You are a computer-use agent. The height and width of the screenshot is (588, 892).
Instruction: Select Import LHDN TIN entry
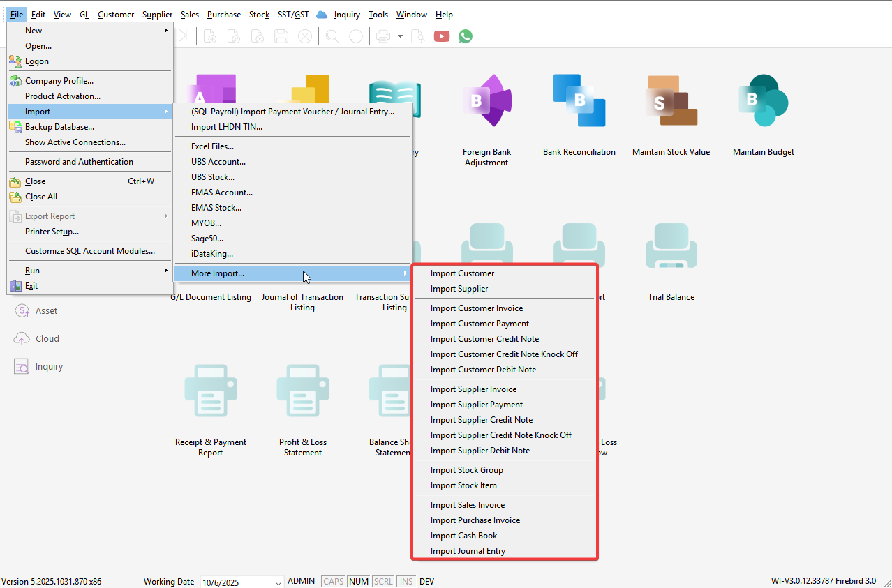click(x=292, y=127)
